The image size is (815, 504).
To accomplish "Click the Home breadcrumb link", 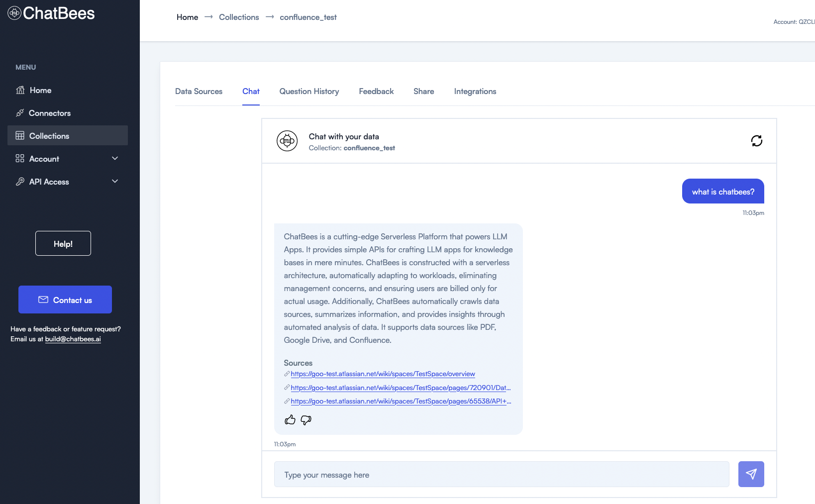I will tap(187, 17).
